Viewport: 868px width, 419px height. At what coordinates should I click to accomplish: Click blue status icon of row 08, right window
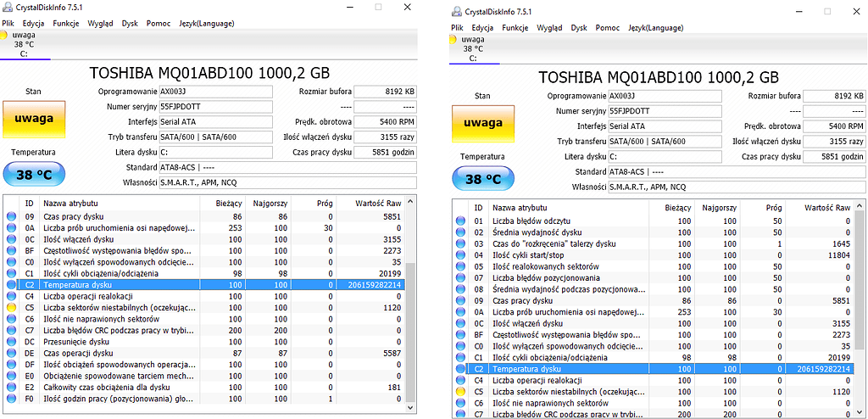[460, 289]
